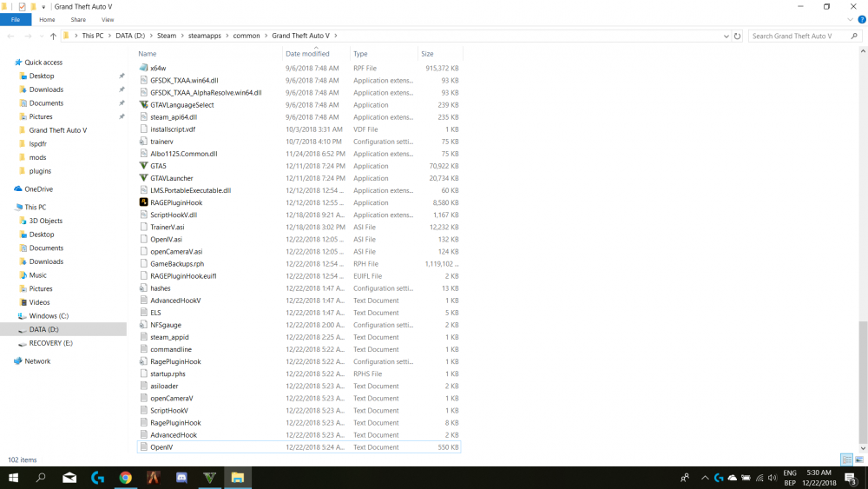Image resolution: width=868 pixels, height=489 pixels.
Task: Select lspdfr folder in Quick access
Action: point(37,143)
